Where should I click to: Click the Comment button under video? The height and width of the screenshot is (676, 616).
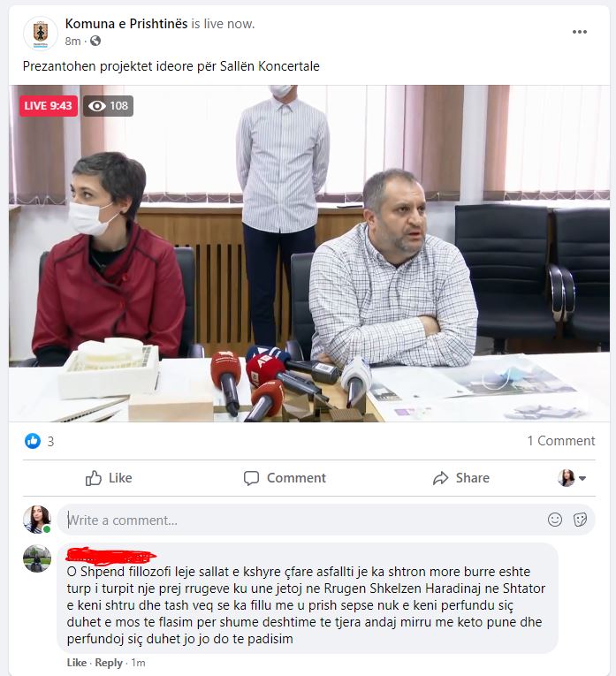coord(285,478)
